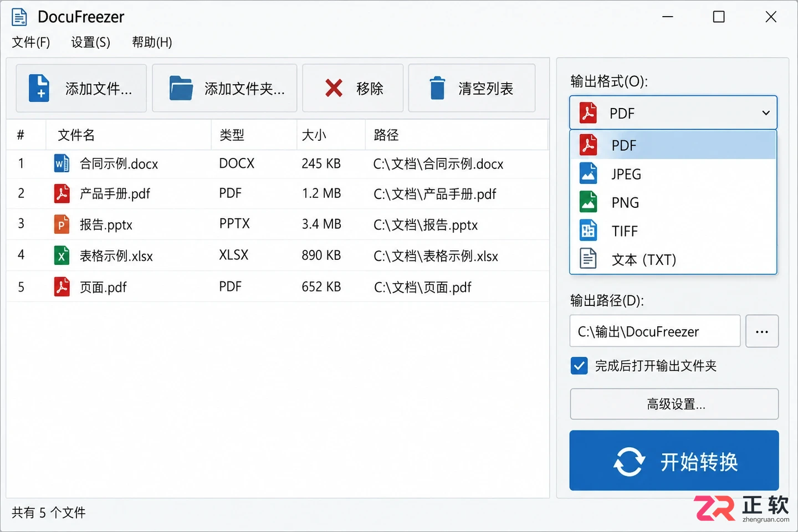The height and width of the screenshot is (532, 798).
Task: Select the 表格示例.xlsx file name
Action: 116,256
